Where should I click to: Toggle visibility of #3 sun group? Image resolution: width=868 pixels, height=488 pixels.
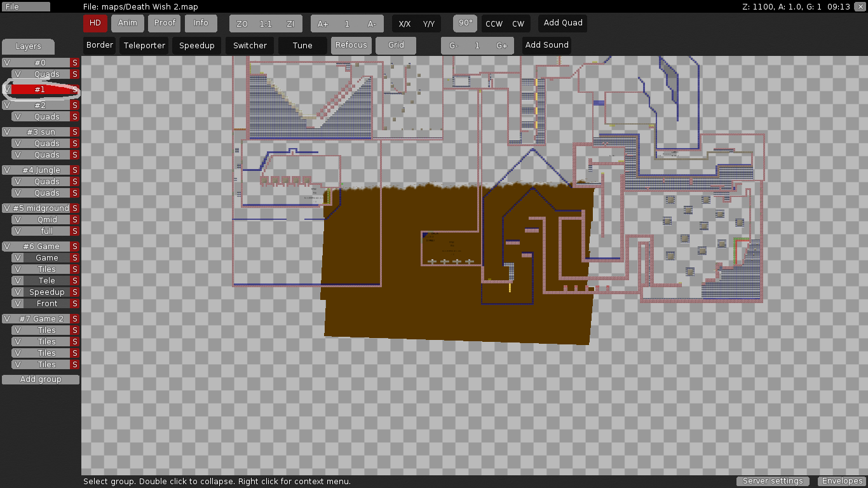[x=6, y=132]
